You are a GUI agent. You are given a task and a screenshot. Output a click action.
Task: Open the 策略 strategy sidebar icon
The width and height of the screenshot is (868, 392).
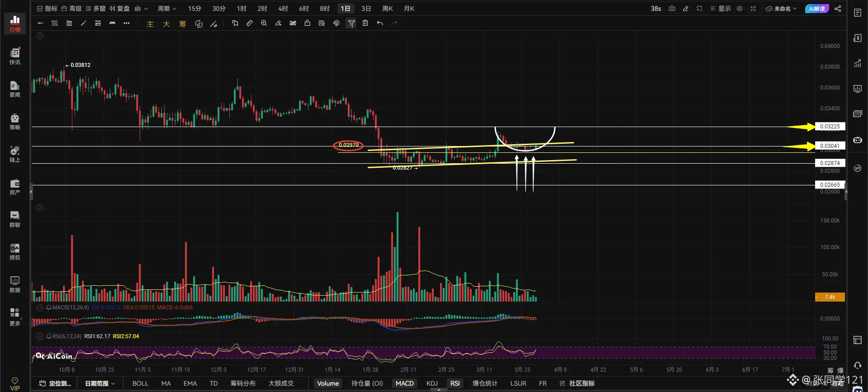pyautogui.click(x=15, y=121)
